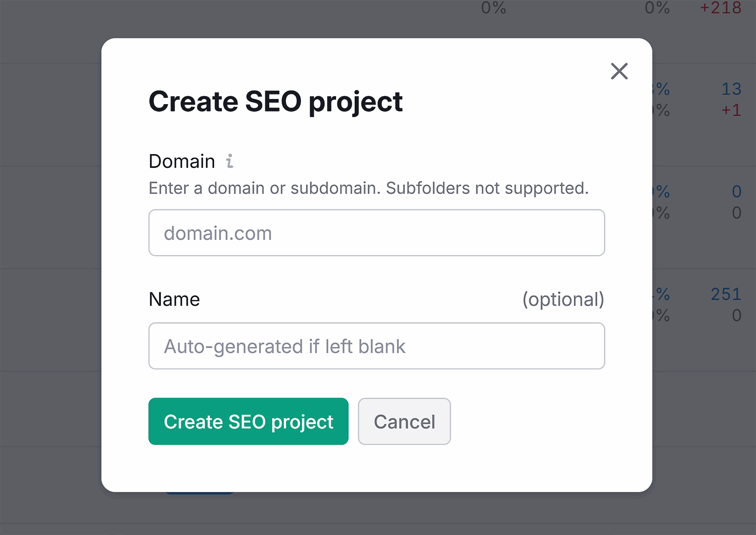Click the Domain info icon

coord(230,161)
